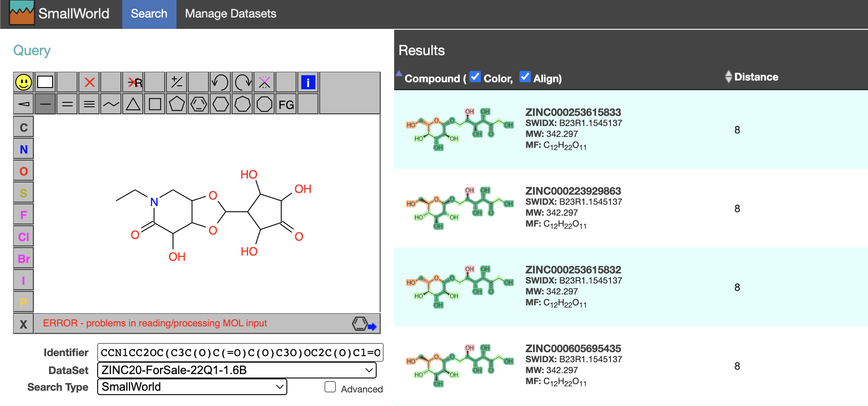
Task: Toggle the Color checkbox in results
Action: coord(475,77)
